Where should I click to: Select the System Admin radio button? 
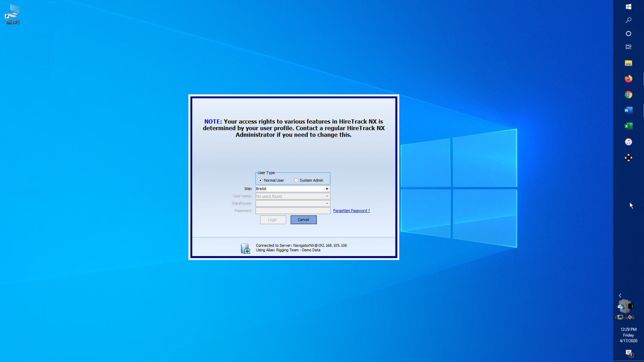coord(296,180)
